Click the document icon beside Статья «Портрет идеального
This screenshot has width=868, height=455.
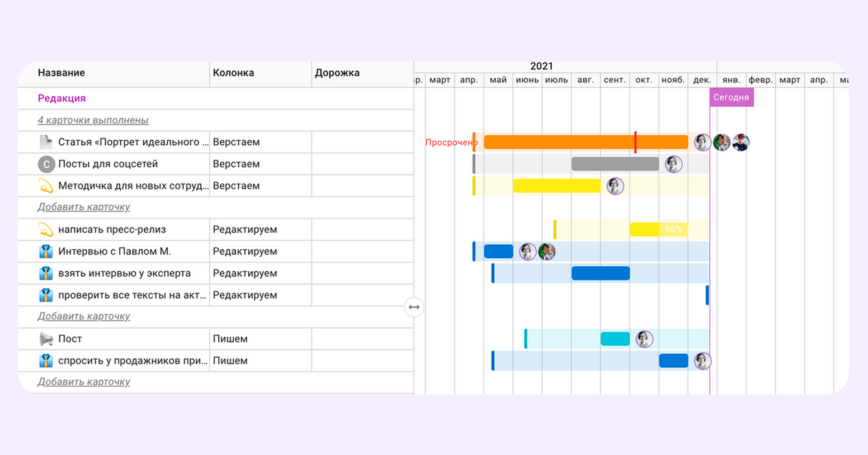pyautogui.click(x=46, y=142)
